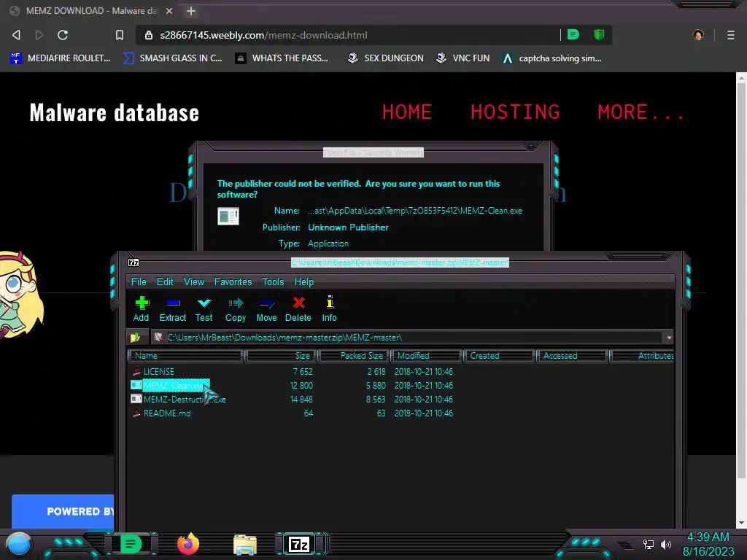Open SMASH GLASS IN C... bookmark
The height and width of the screenshot is (560, 747).
173,58
